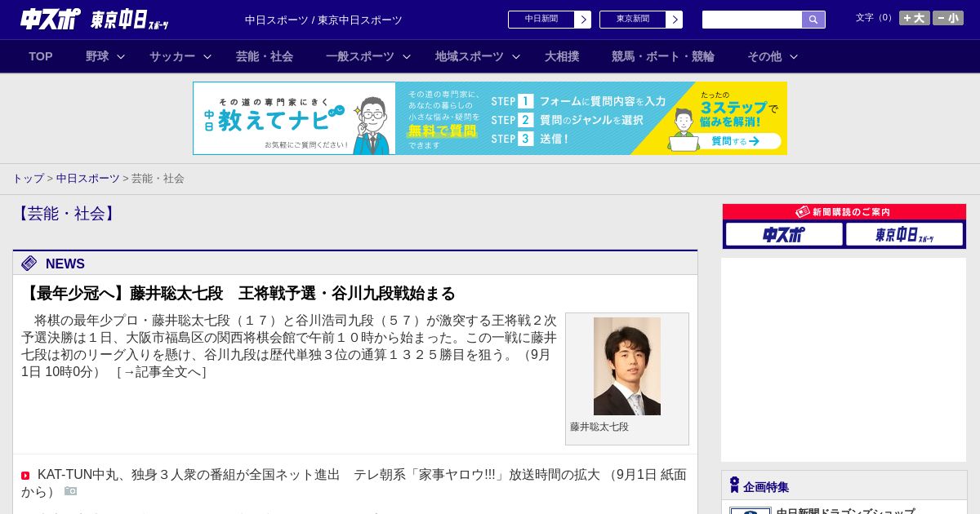
Task: Click the 中スポ logo in header
Action: click(51, 19)
